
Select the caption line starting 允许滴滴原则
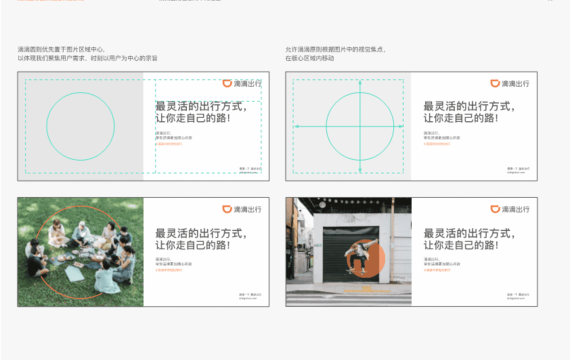pos(335,49)
